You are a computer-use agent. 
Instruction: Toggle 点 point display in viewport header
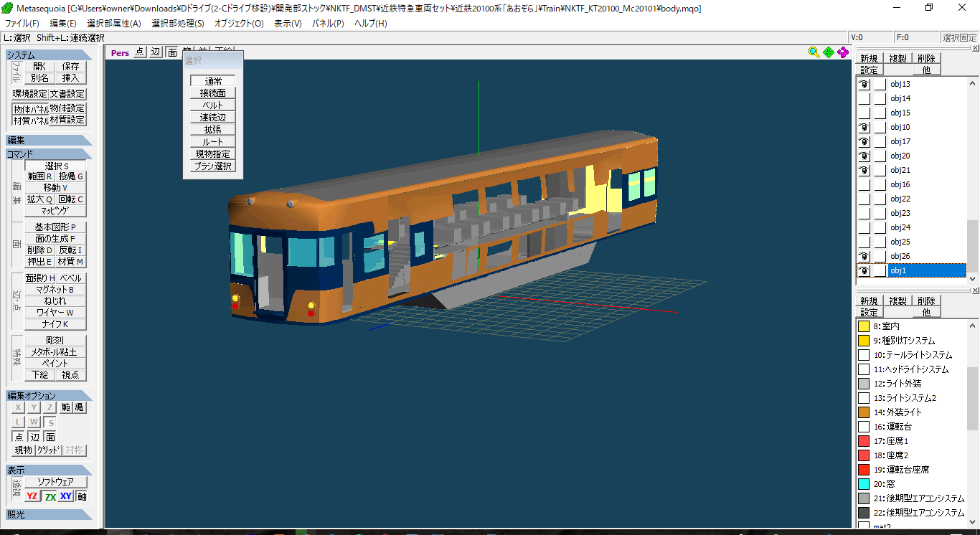pyautogui.click(x=139, y=52)
